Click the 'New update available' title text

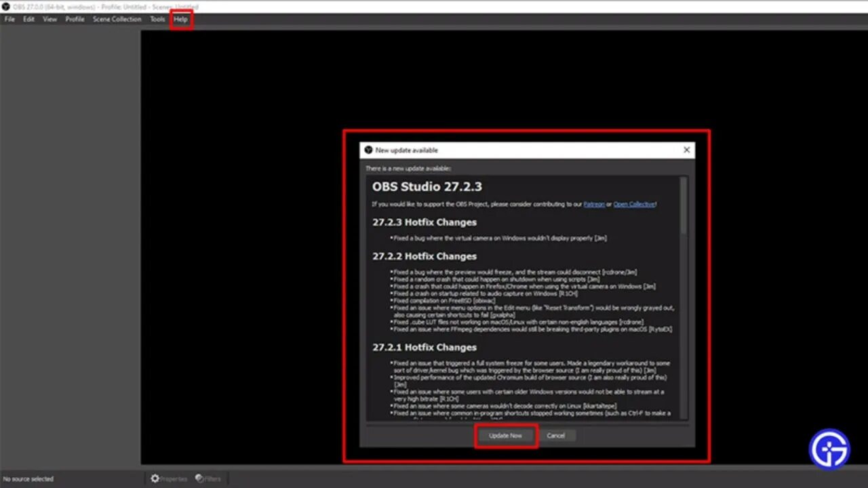click(x=407, y=150)
